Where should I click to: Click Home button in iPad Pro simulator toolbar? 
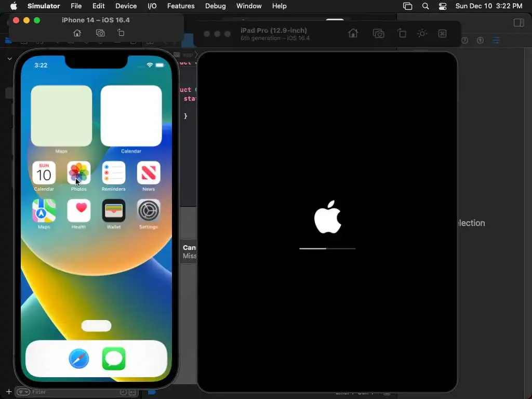point(353,33)
